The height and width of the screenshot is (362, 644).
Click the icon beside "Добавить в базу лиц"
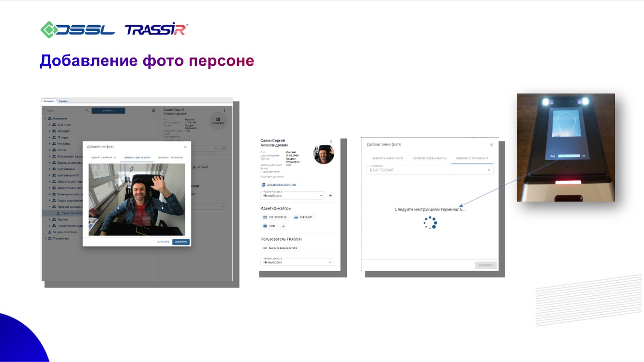(263, 185)
